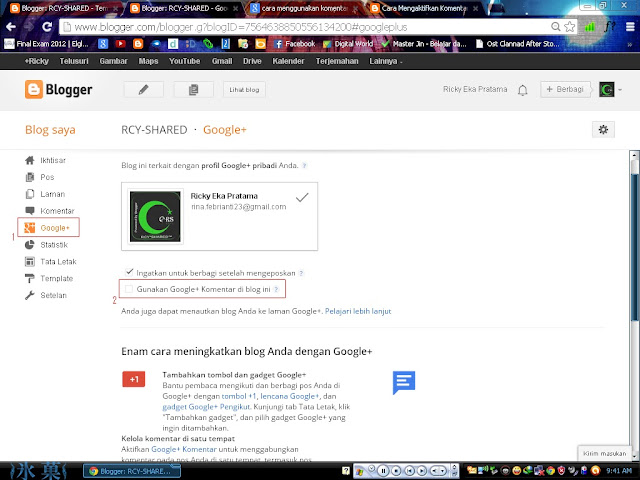
Task: Show more bookmarks with the chevron
Action: click(x=629, y=44)
